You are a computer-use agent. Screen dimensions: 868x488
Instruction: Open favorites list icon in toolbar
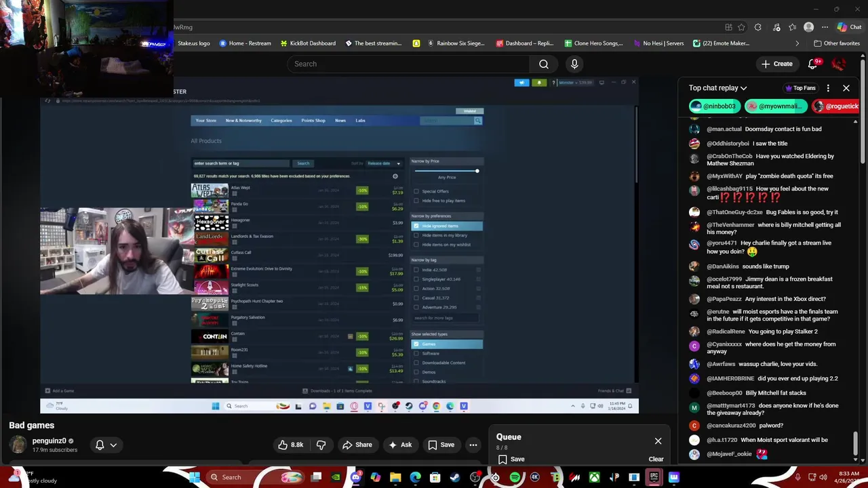click(792, 27)
